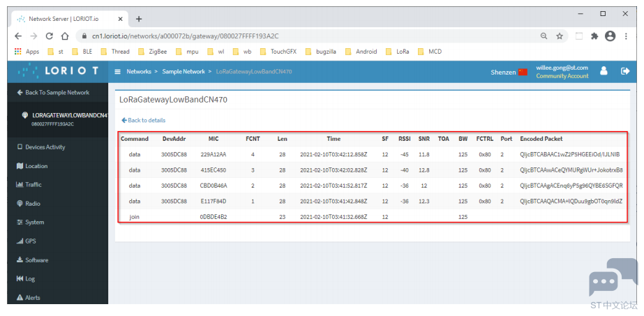This screenshot has width=644, height=316.
Task: Open the Chrome three-dot menu
Action: pyautogui.click(x=626, y=36)
